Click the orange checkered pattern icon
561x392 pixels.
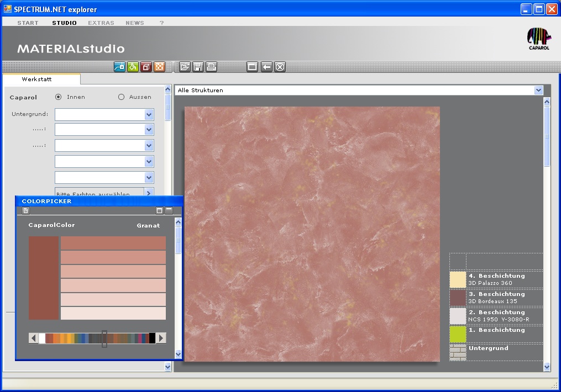point(159,67)
